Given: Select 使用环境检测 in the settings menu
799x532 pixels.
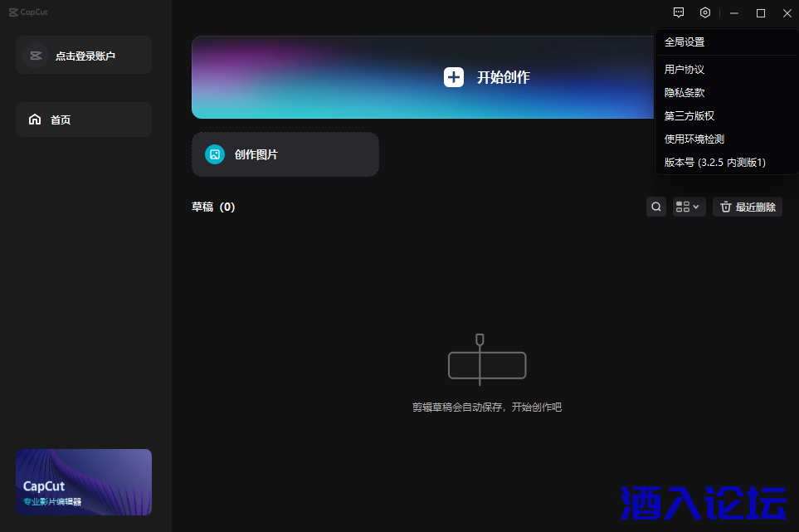Looking at the screenshot, I should click(694, 139).
